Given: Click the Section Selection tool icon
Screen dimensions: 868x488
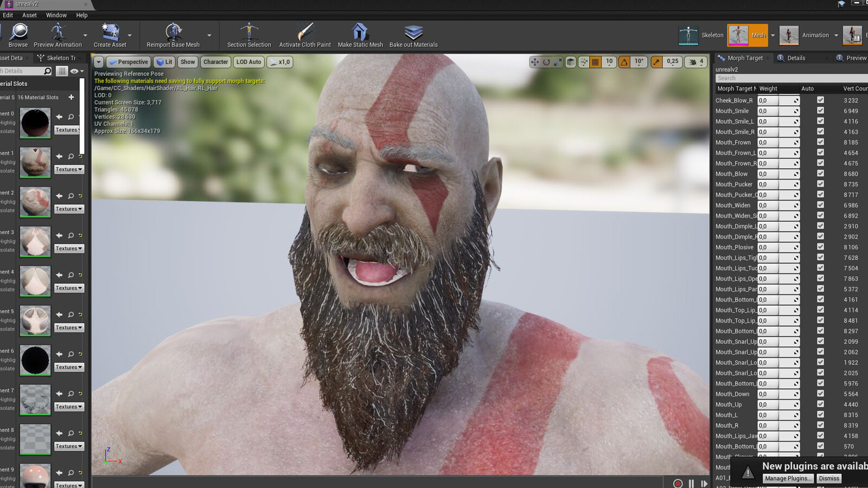Looking at the screenshot, I should coord(249,32).
